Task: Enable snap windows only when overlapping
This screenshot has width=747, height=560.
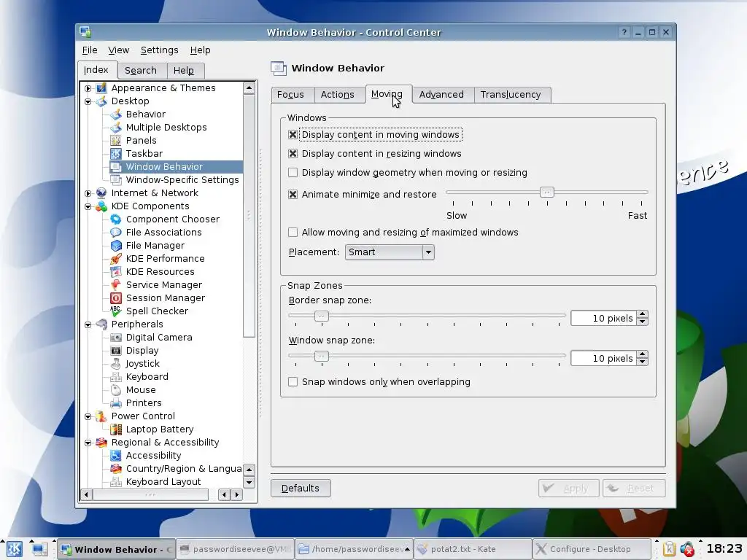Action: click(293, 382)
